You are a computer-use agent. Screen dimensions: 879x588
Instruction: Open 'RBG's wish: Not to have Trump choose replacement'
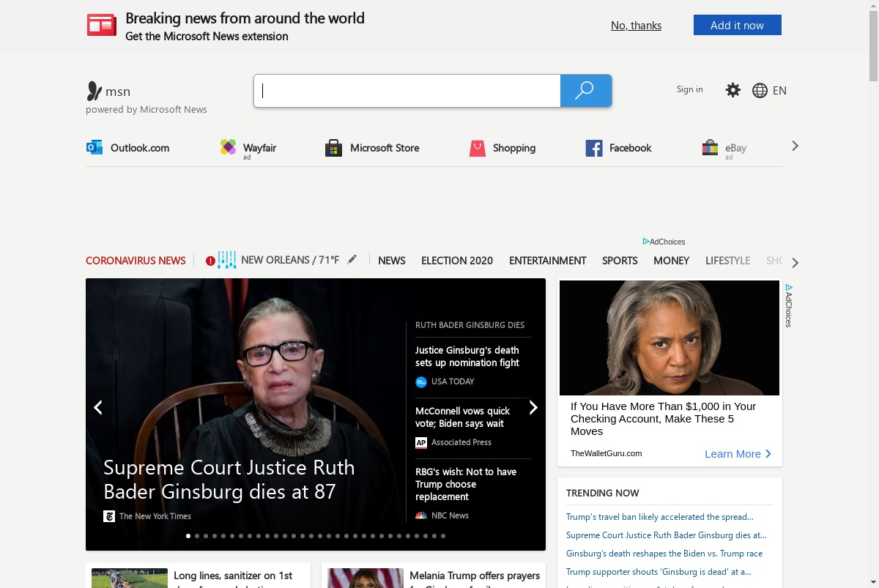[466, 484]
